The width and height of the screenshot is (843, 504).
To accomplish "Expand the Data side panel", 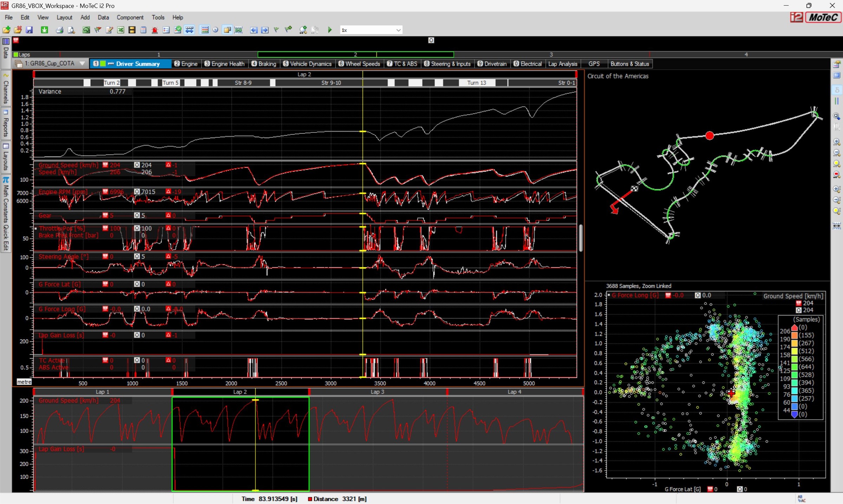I will pos(6,53).
